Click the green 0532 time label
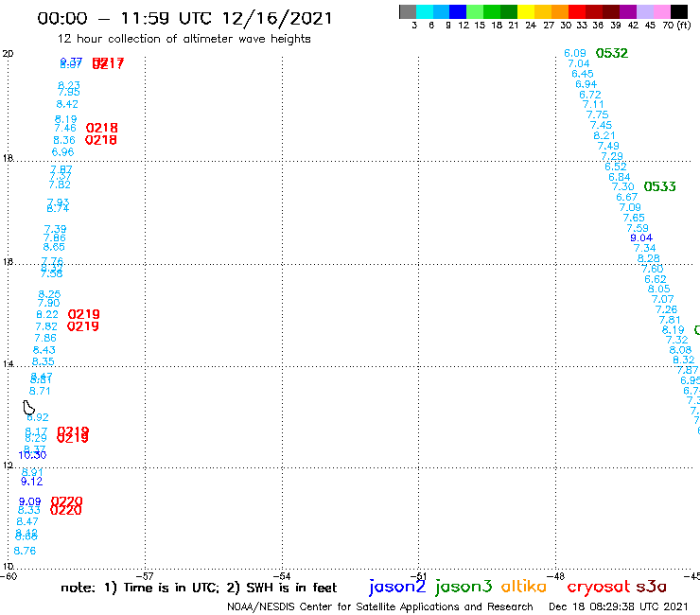The height and width of the screenshot is (615, 700). tap(612, 53)
